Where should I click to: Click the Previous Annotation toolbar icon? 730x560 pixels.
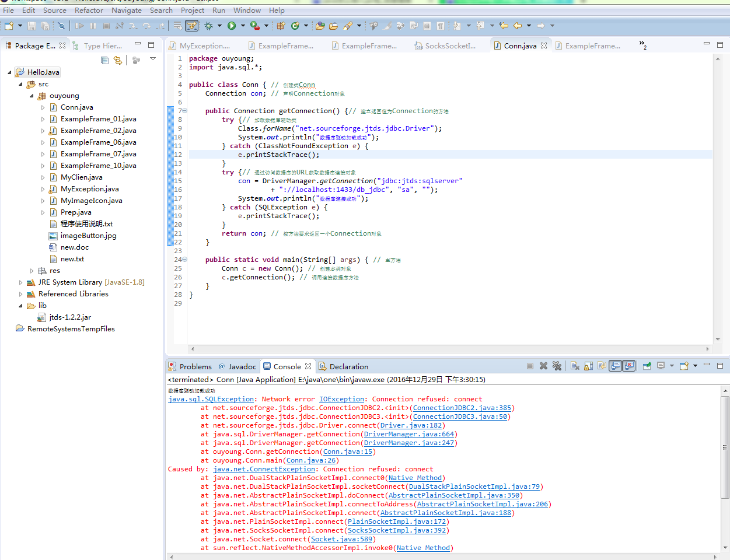480,26
